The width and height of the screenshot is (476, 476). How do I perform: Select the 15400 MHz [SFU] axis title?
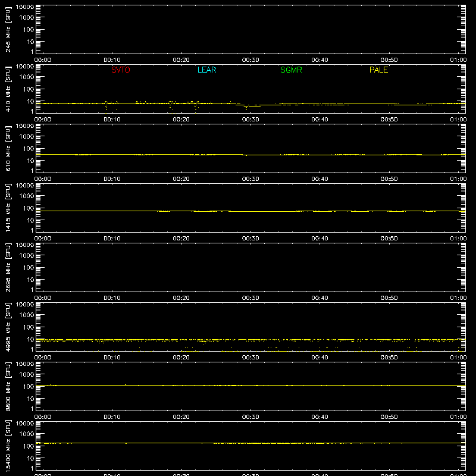tap(8, 446)
